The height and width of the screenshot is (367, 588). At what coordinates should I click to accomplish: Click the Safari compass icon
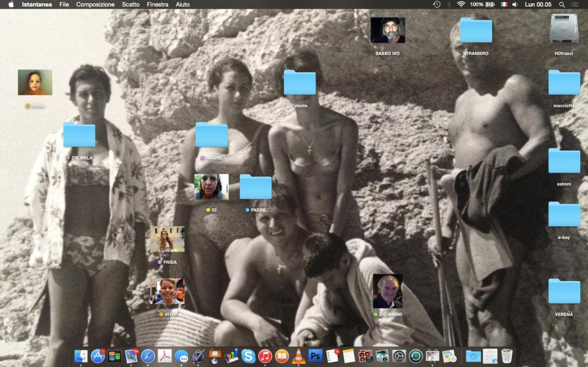point(148,356)
